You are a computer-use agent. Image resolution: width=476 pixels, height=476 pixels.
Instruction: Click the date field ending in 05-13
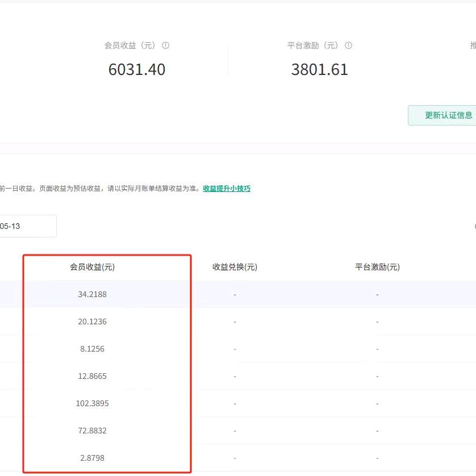coord(27,226)
